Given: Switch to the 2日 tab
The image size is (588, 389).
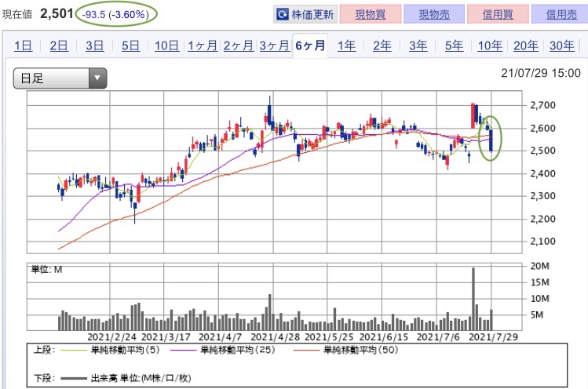Looking at the screenshot, I should [x=59, y=45].
